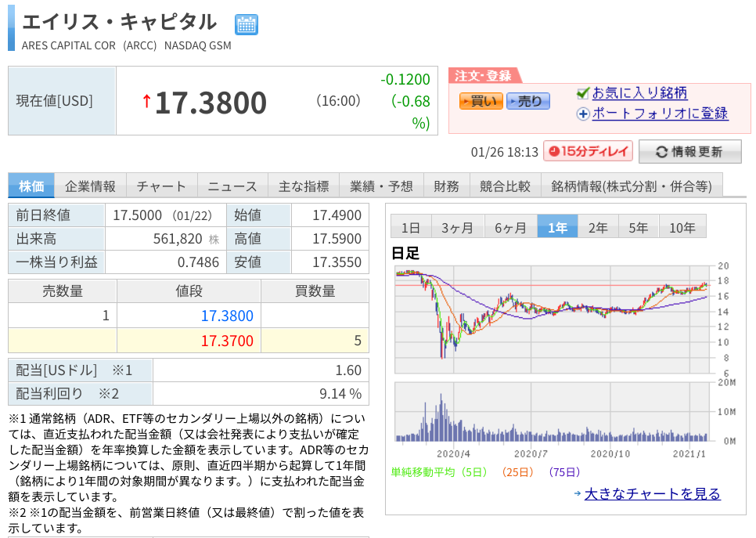Click the 売数量 column header
Viewport: 756px width, 538px height.
click(63, 291)
